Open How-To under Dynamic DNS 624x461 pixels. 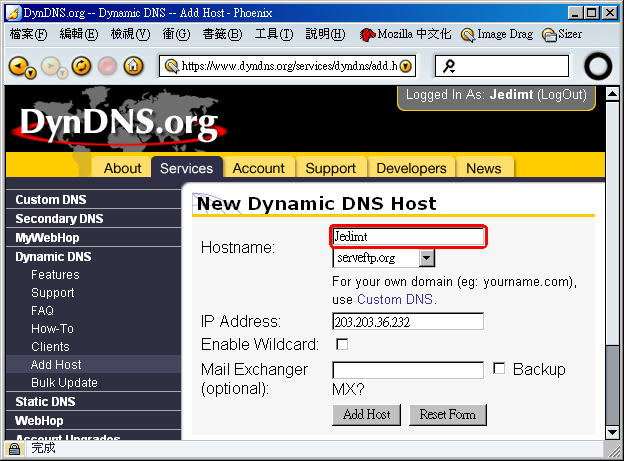coord(53,328)
